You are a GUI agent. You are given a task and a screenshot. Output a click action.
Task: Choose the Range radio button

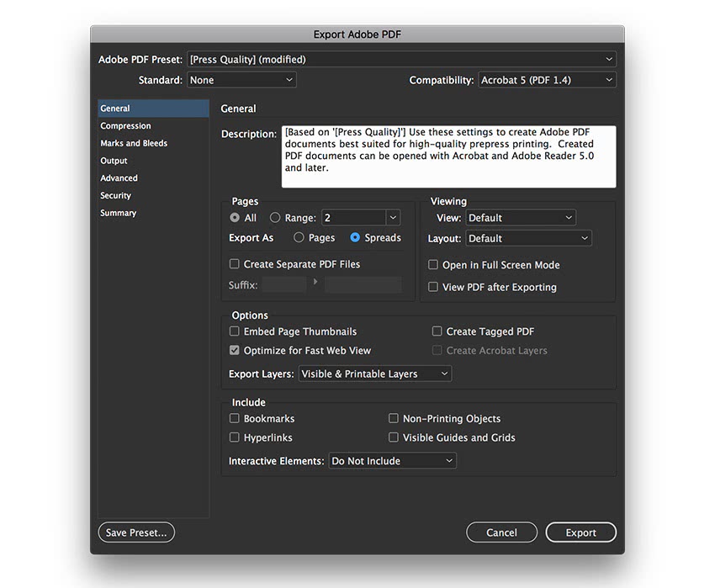(275, 218)
